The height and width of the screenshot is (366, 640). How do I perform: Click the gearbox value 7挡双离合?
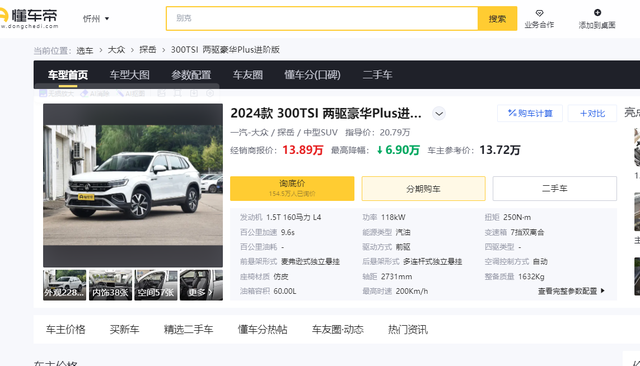coord(527,232)
